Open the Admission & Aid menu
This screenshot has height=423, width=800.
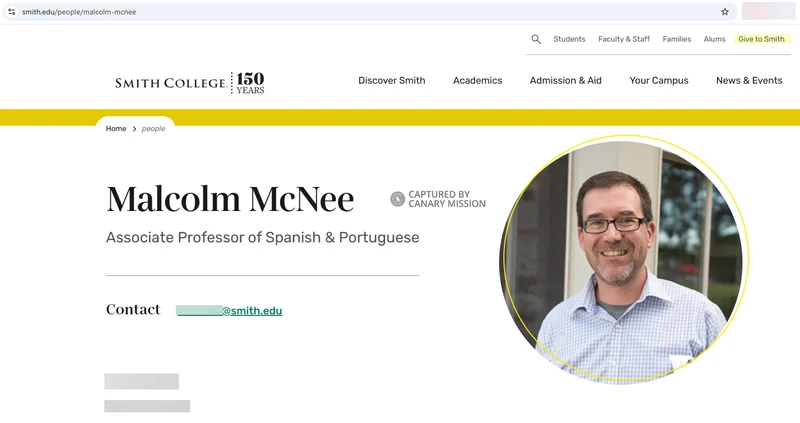565,81
